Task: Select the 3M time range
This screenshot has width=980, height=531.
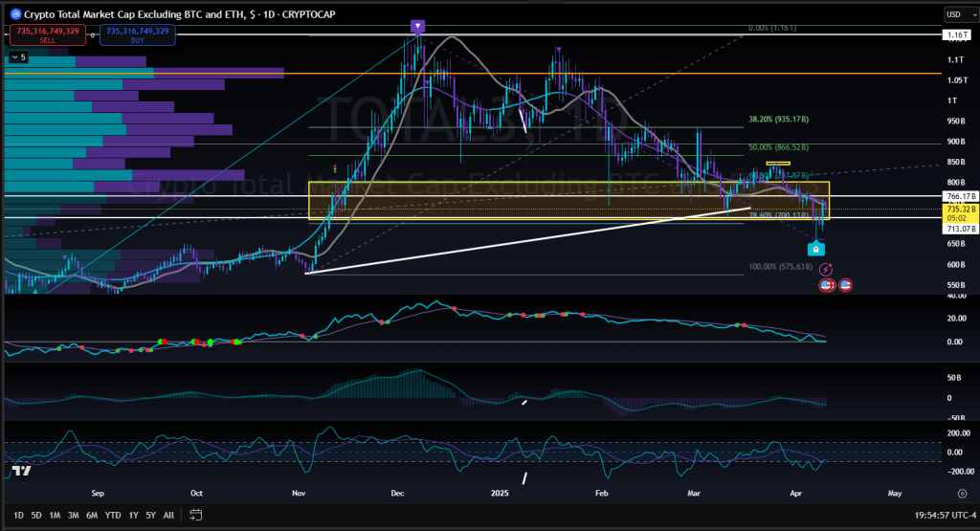Action: (x=73, y=515)
